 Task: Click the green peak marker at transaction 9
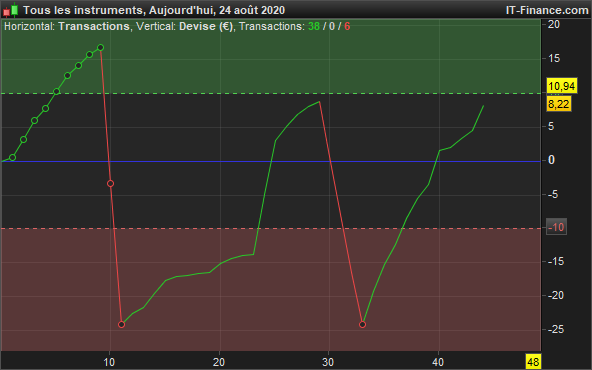pos(100,48)
